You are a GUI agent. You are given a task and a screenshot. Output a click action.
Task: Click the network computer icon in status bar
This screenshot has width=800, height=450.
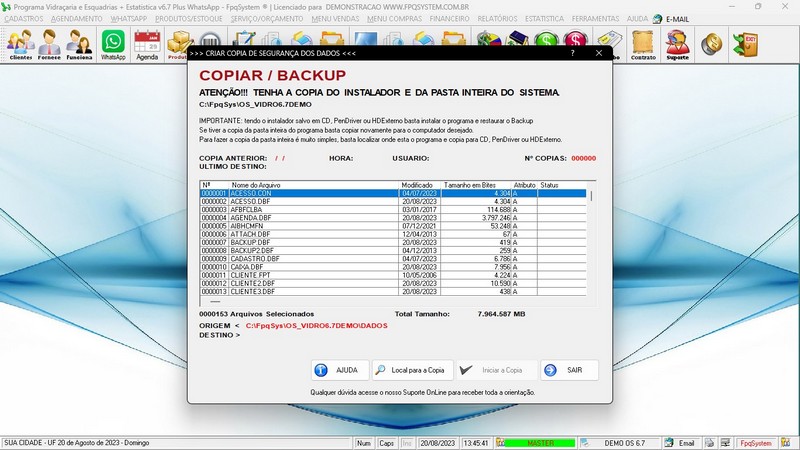coord(725,443)
